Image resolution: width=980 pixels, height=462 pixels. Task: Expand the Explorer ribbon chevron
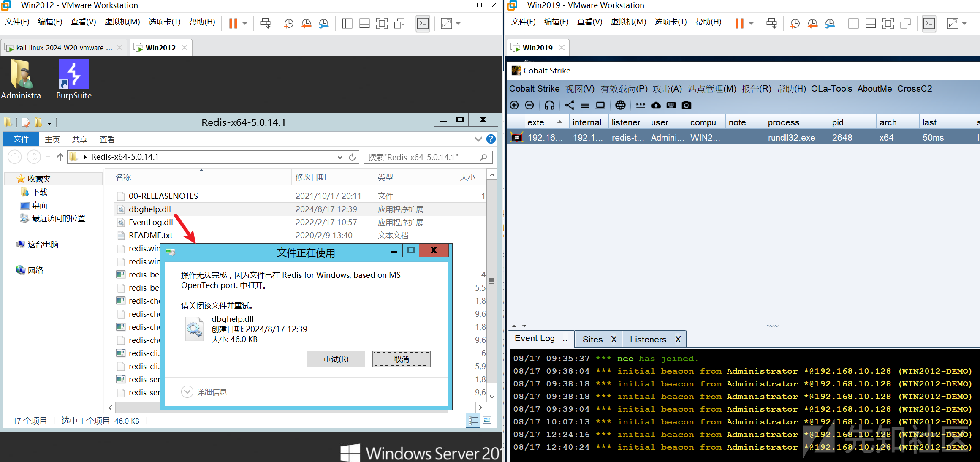[478, 139]
